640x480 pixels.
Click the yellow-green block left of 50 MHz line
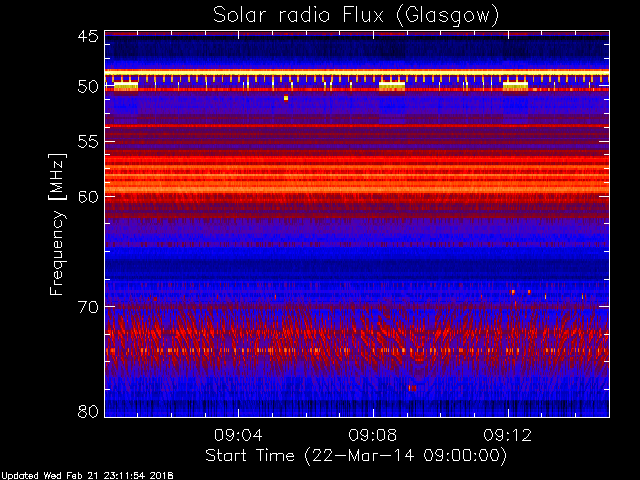point(126,86)
